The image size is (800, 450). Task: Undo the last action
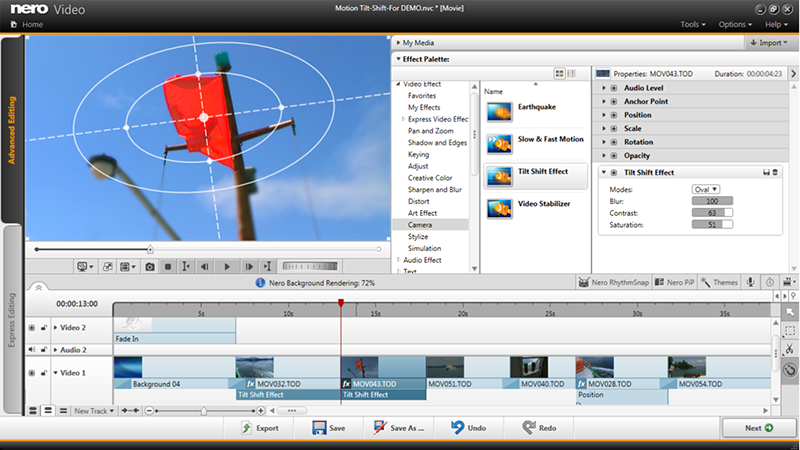pos(468,428)
